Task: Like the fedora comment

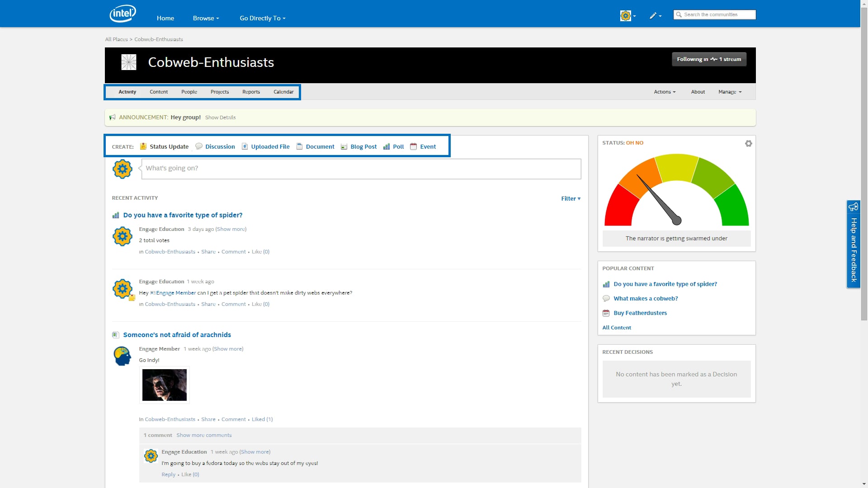Action: [x=190, y=474]
